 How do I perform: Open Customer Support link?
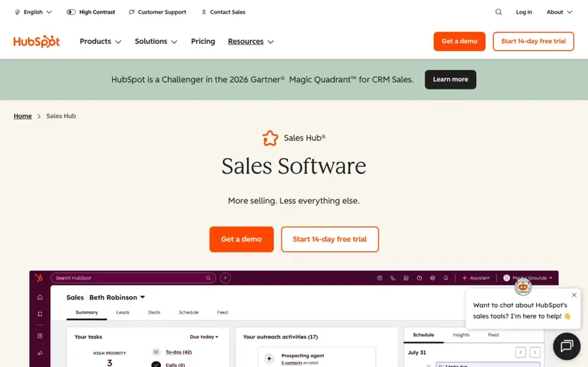(x=157, y=12)
